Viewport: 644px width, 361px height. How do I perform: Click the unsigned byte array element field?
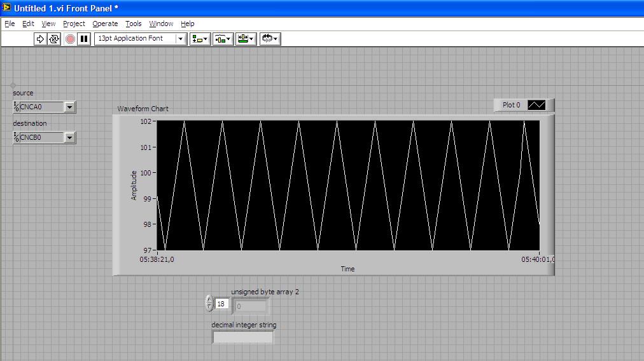pos(251,306)
